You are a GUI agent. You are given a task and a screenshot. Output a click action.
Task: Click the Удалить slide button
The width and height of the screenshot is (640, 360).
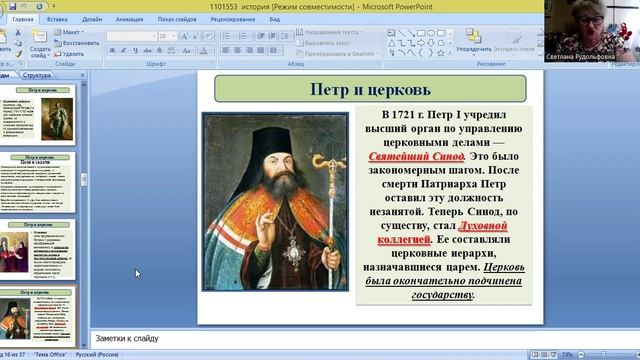pos(69,53)
